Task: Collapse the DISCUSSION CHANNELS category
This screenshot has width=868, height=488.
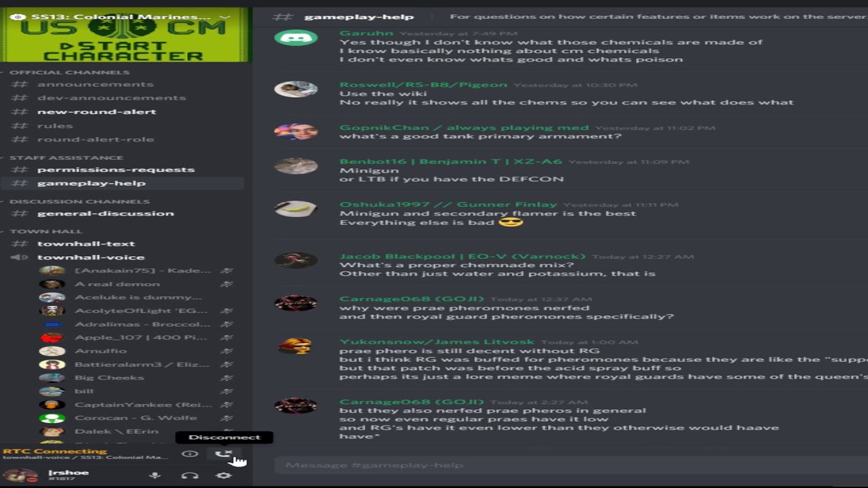Action: [x=79, y=201]
